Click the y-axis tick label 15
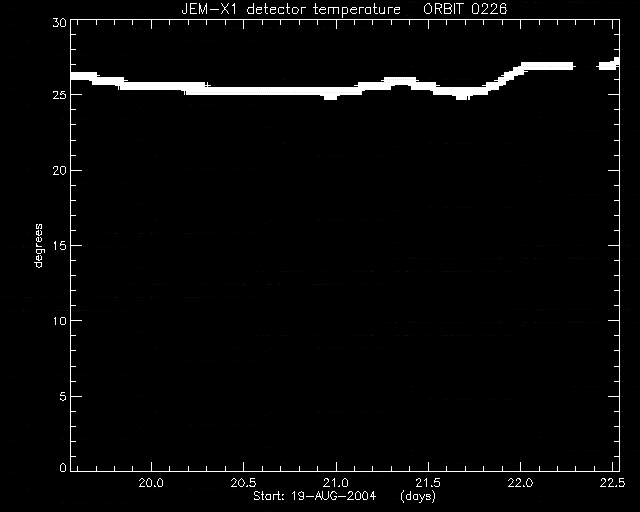 coord(60,246)
